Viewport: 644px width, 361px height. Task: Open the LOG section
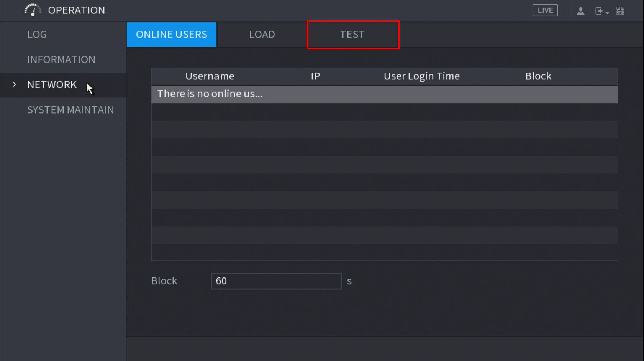(x=37, y=35)
